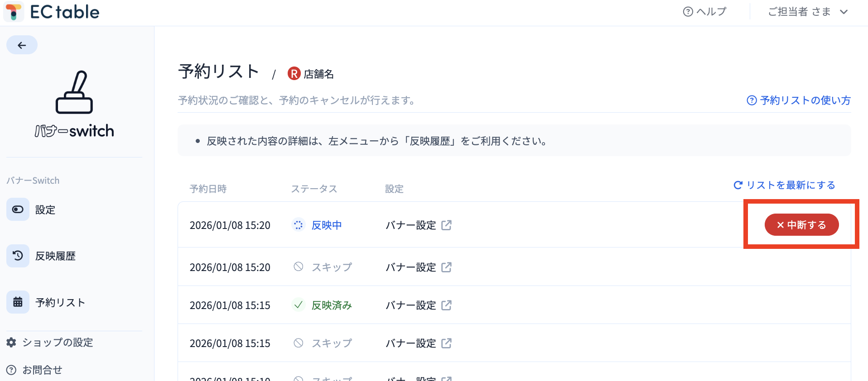This screenshot has height=381, width=868.
Task: Click skip icon in 15:15 スキップ row
Action: pos(298,343)
